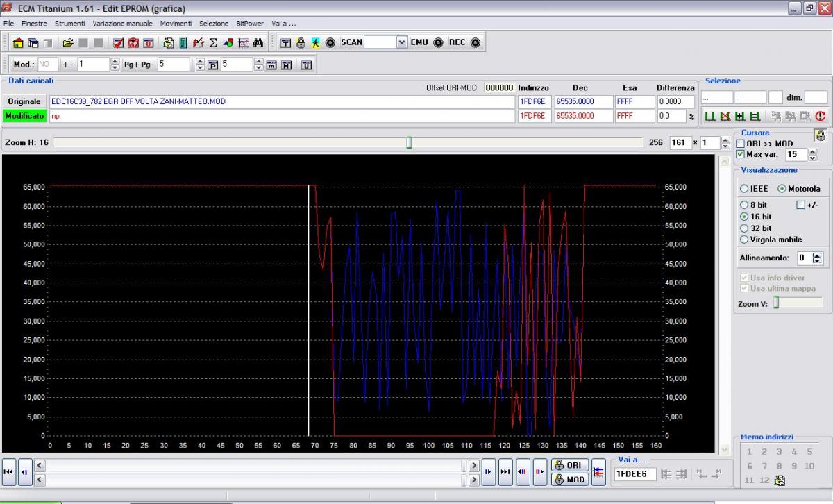The width and height of the screenshot is (833, 504).
Task: Click the home/house toolbar icon
Action: pyautogui.click(x=18, y=42)
